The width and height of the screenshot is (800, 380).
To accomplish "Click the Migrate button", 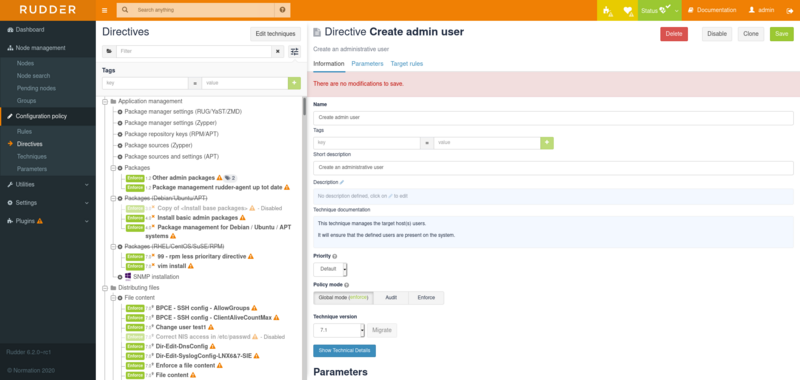I will click(382, 331).
